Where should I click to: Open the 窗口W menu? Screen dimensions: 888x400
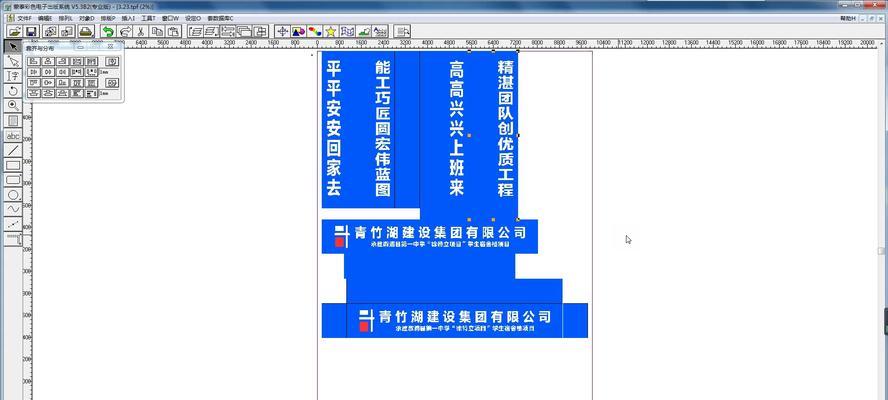pos(170,18)
